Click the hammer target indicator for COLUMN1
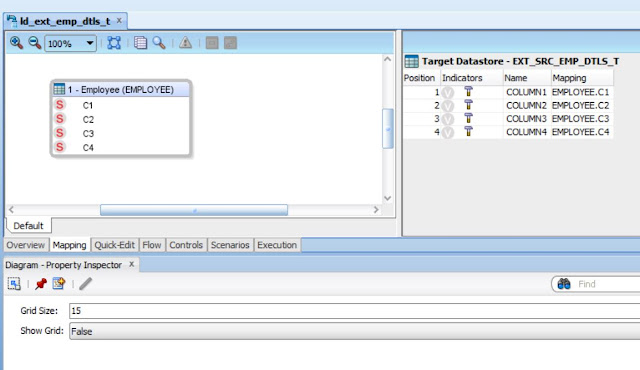 [x=469, y=91]
